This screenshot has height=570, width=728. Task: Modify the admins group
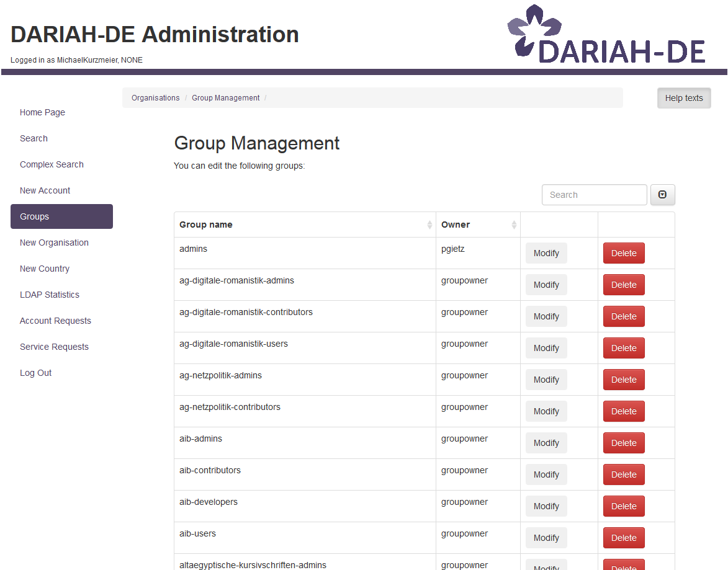point(546,253)
